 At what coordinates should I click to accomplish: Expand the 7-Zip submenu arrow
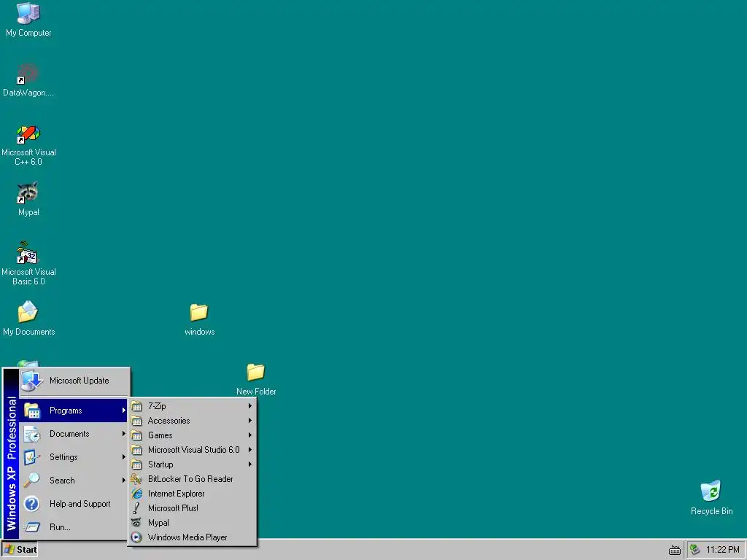[249, 406]
